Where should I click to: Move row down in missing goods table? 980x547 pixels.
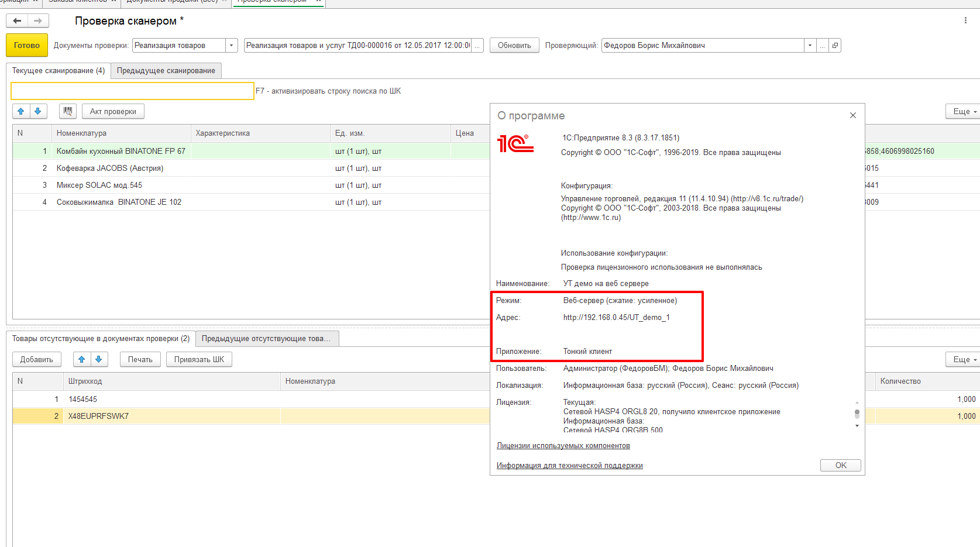tap(99, 359)
